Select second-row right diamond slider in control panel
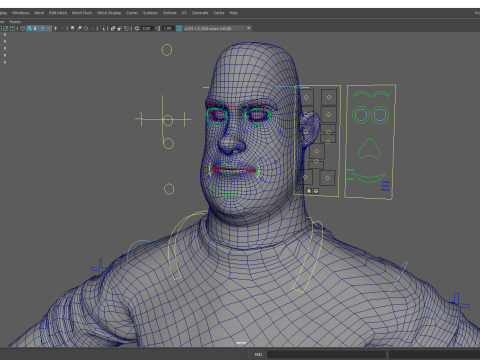Viewport: 480px width, 360px height. 329,114
